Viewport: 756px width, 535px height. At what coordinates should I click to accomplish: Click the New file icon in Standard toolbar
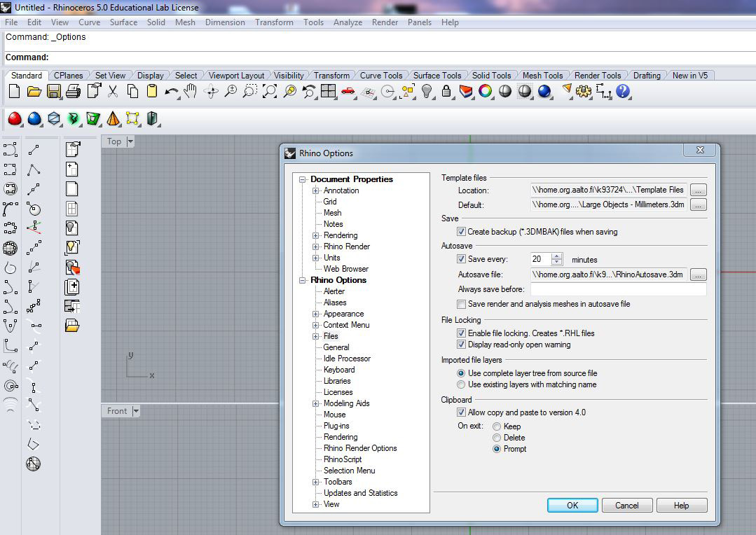[15, 91]
